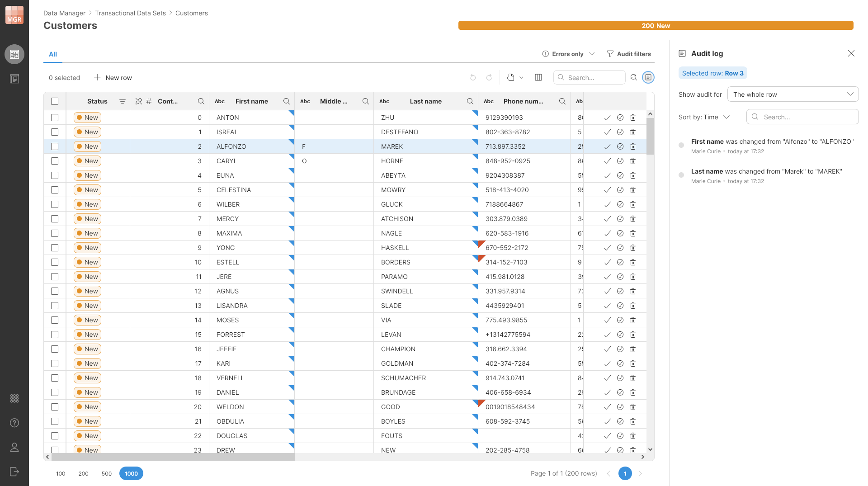Click the column management icon next to search
The width and height of the screenshot is (868, 486).
pos(538,77)
